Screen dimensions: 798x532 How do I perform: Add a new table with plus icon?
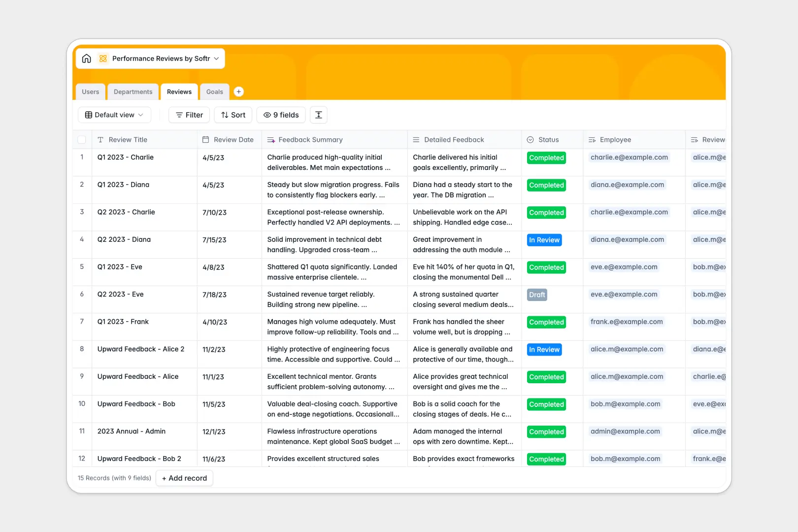[238, 92]
